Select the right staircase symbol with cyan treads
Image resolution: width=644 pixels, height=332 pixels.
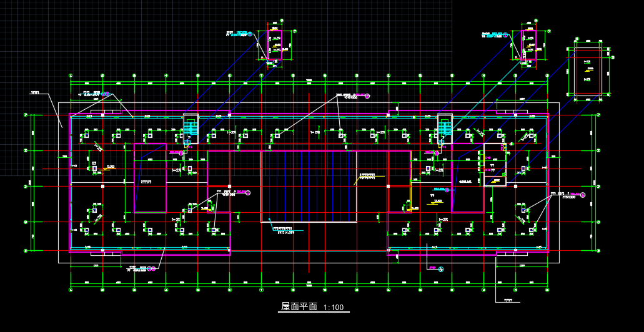tap(445, 129)
